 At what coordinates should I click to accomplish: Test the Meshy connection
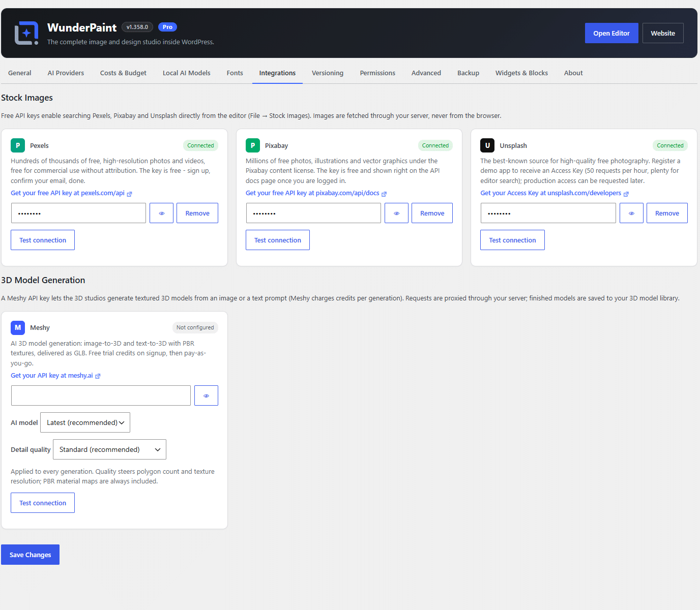[43, 503]
